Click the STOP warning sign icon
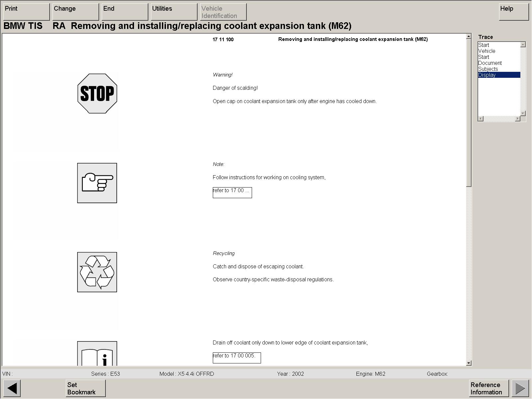Viewport: 532px width, 399px height. [x=97, y=93]
